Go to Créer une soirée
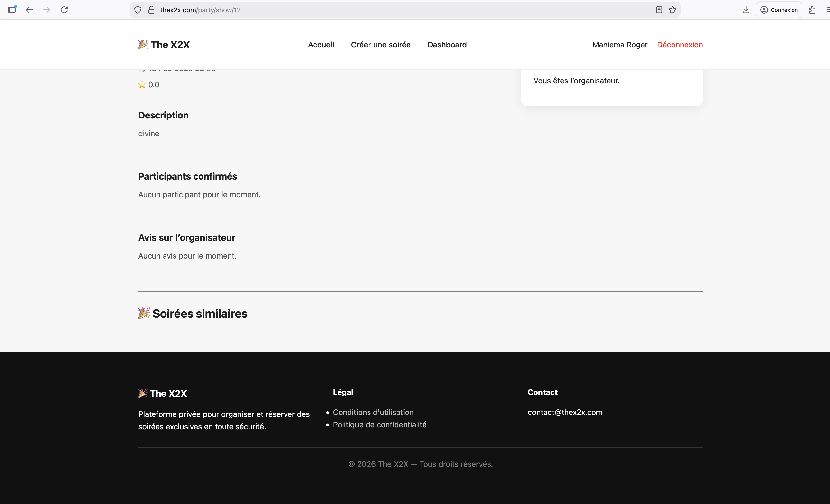The width and height of the screenshot is (830, 504). coord(381,45)
